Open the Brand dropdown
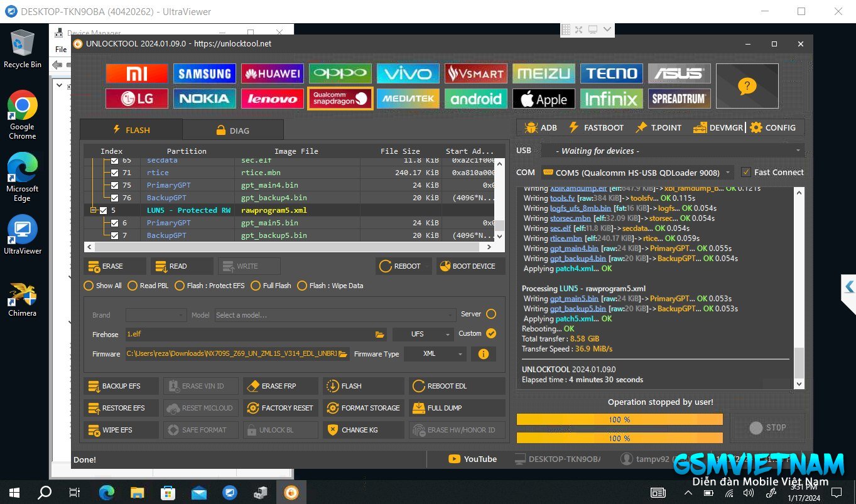 click(156, 315)
